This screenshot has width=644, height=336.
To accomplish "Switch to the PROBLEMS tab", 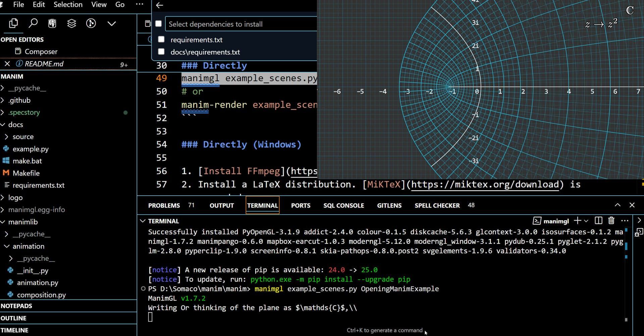I will point(164,205).
